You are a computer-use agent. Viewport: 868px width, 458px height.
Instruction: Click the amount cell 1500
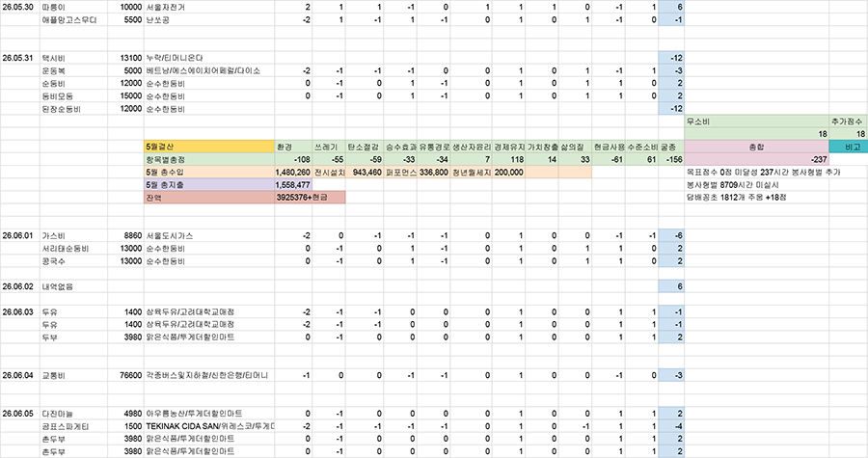[125, 426]
